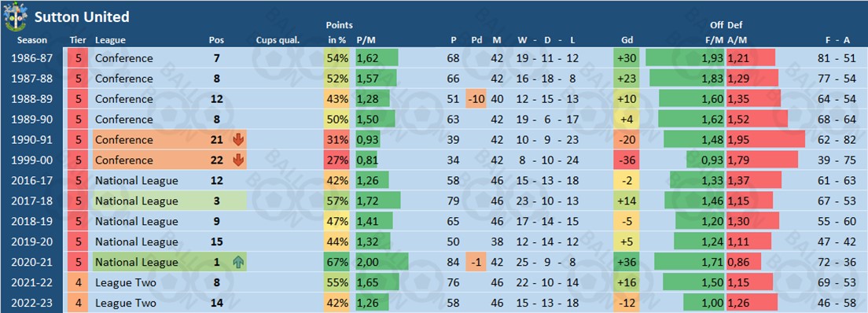The height and width of the screenshot is (313, 868).
Task: Click the 1,95 goals against bar
Action: [766, 140]
